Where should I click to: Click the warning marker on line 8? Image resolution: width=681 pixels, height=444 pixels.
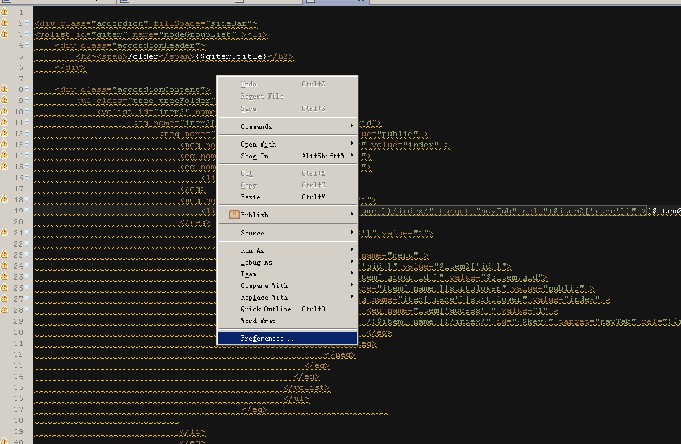5,89
